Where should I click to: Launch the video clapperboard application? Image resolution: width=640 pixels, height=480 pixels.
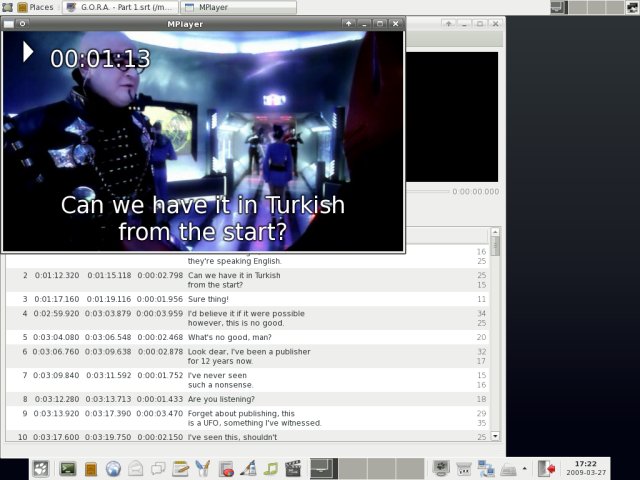point(293,469)
